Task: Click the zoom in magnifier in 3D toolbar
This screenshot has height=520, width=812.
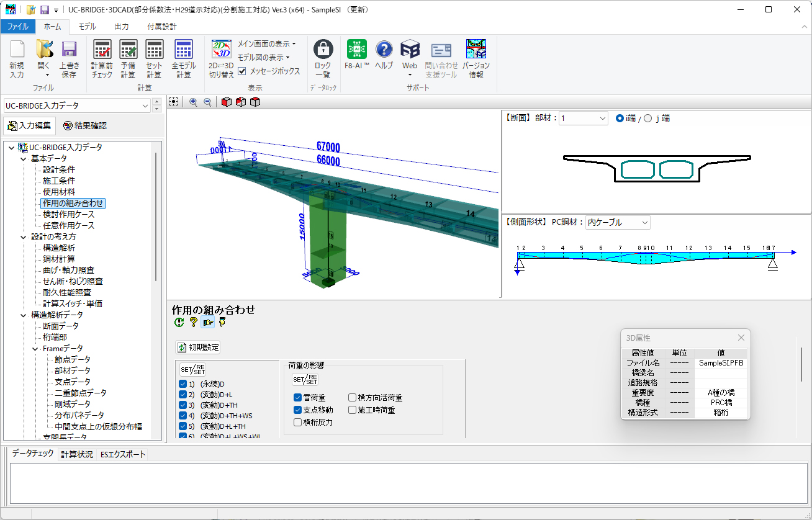Action: 193,102
